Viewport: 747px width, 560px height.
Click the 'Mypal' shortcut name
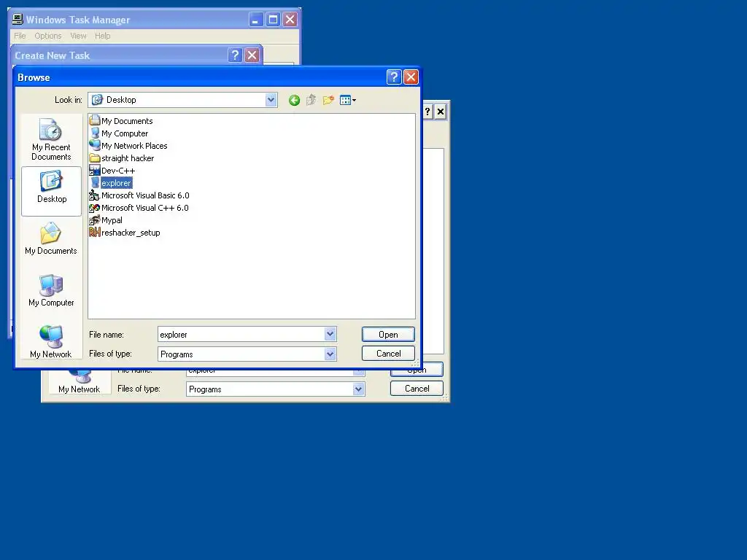(112, 220)
